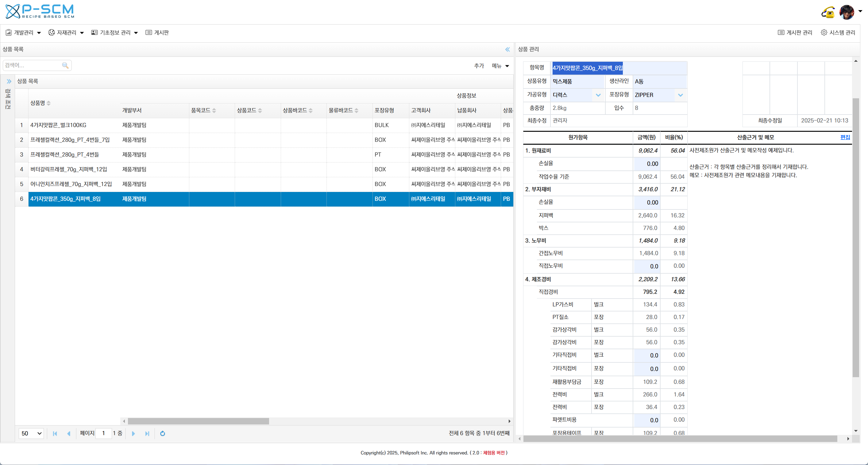Open the 메뉴 dropdown
Screen dimensions: 868x465
(x=500, y=66)
